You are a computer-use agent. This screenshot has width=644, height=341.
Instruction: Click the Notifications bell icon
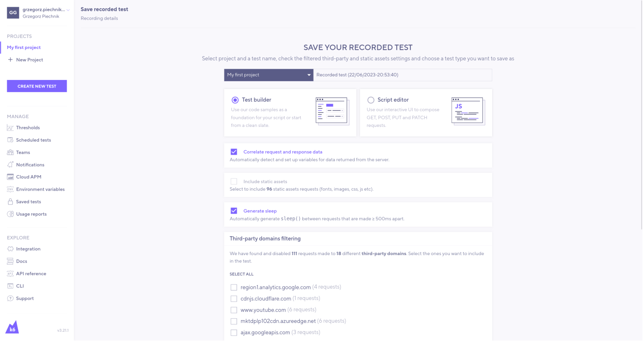click(10, 165)
